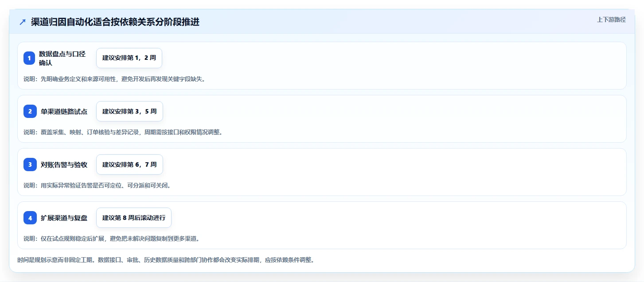This screenshot has width=644, height=282.
Task: Select the 单渠道链路试点 step title
Action: click(64, 111)
